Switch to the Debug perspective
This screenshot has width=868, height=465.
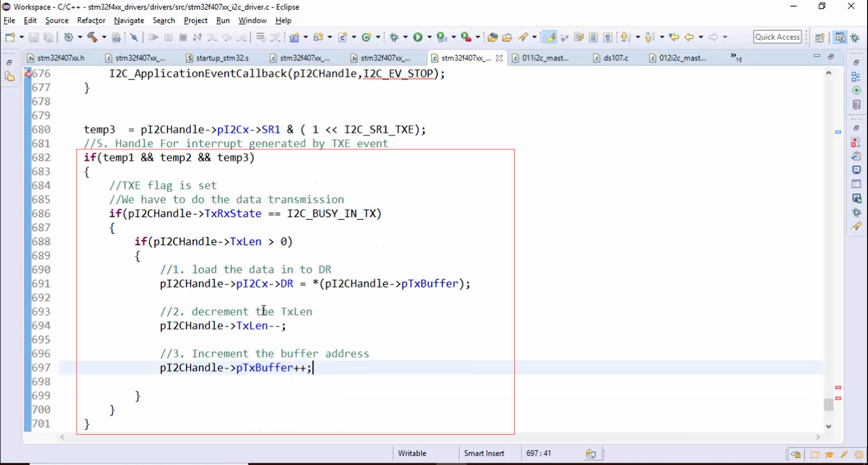point(855,38)
